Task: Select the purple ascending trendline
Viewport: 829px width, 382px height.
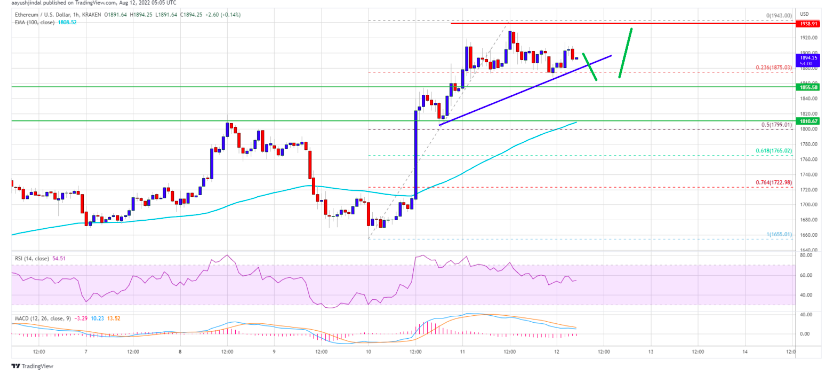Action: click(526, 90)
